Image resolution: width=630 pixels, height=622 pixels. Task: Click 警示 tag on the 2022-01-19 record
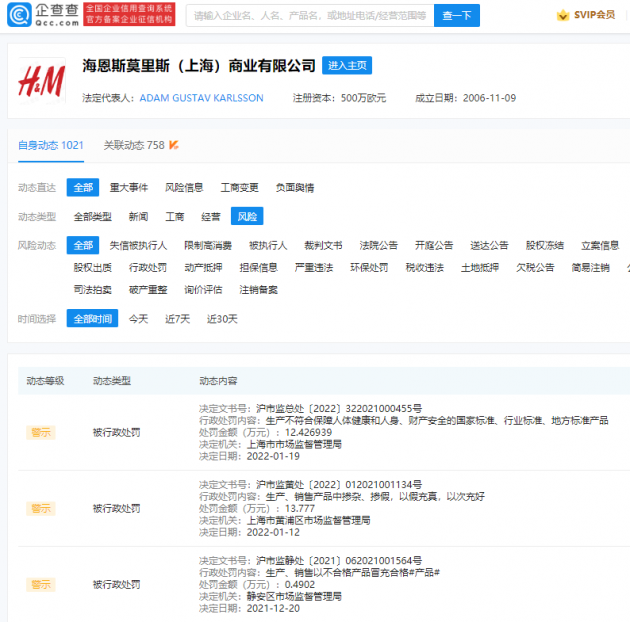[x=41, y=433]
